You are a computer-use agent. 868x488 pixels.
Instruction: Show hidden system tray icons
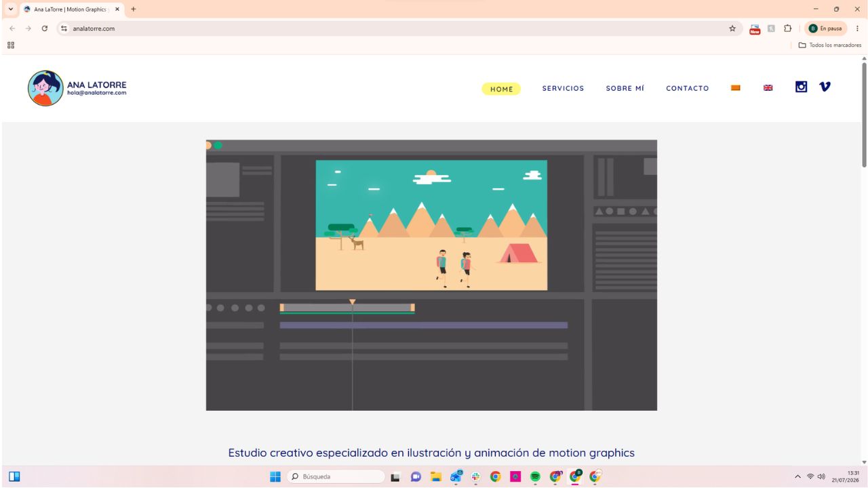point(797,476)
